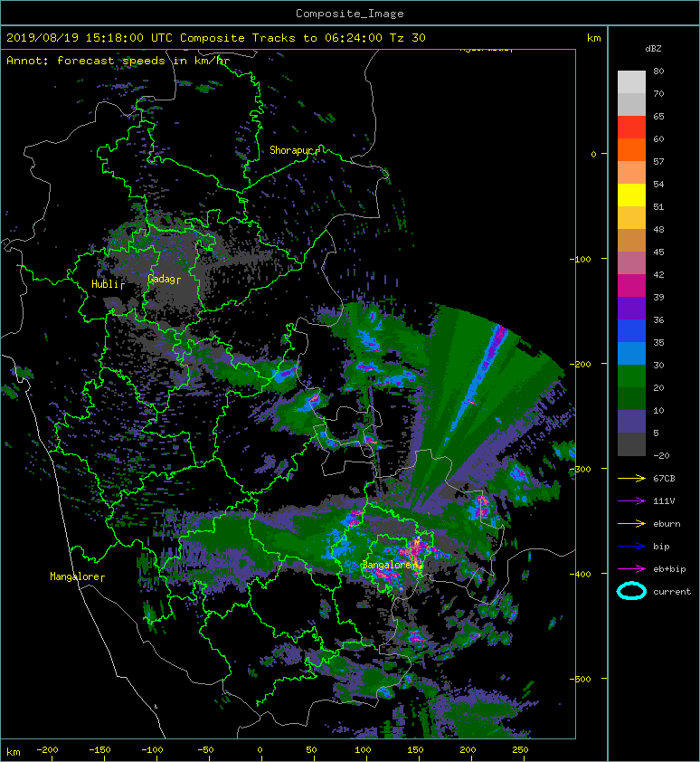Click the Annot: forecast speeds annotation line
The image size is (700, 762).
pos(118,61)
